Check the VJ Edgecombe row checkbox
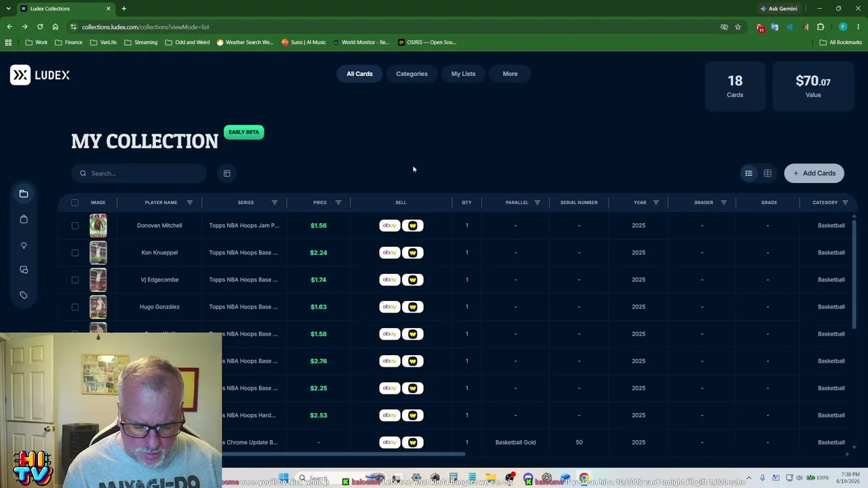 75,280
